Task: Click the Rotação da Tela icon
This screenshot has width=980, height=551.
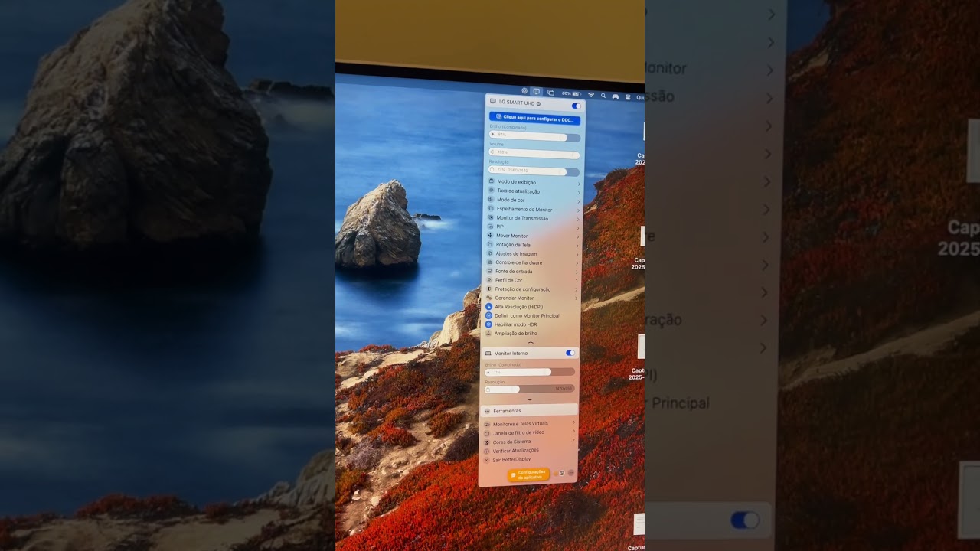Action: [x=490, y=245]
